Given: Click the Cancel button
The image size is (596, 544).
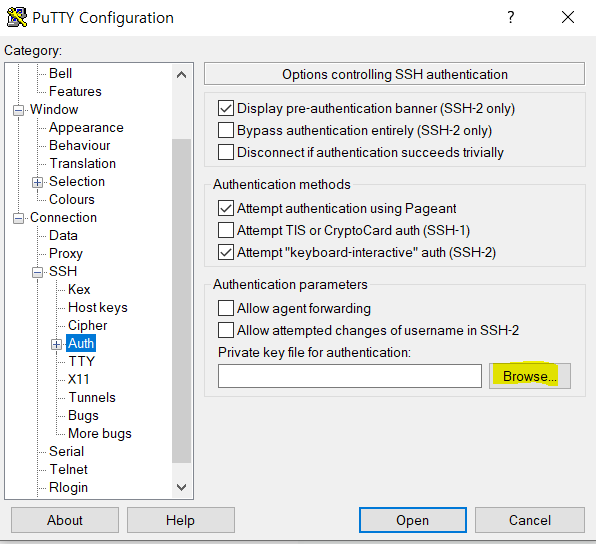Looking at the screenshot, I should click(x=530, y=520).
